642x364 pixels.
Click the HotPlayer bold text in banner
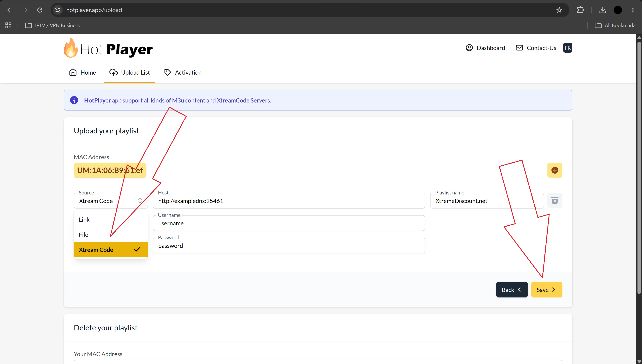(x=97, y=100)
